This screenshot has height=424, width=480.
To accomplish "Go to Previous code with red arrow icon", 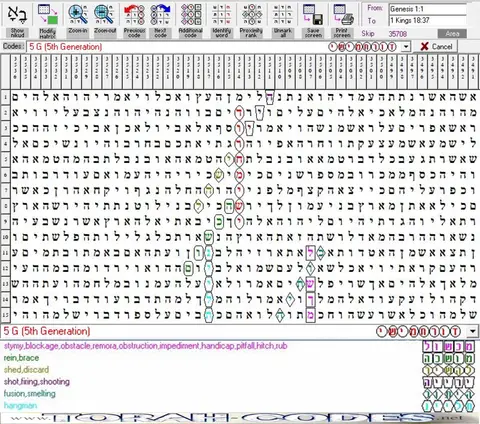I will coord(134,14).
